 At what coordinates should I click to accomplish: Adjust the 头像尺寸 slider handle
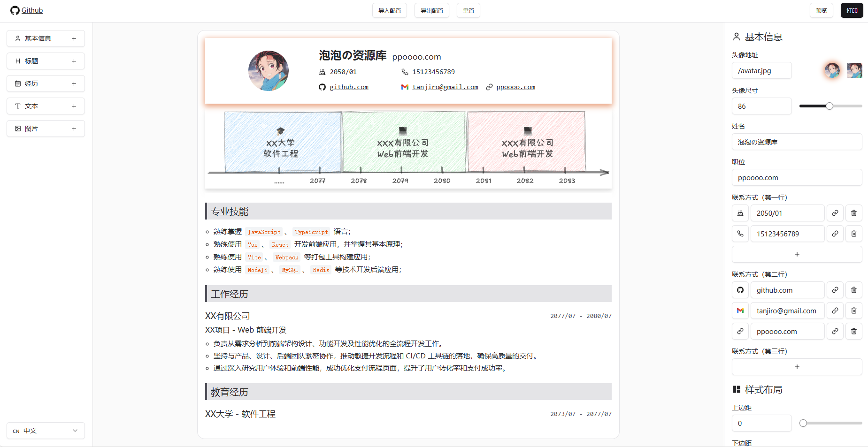[x=830, y=106]
